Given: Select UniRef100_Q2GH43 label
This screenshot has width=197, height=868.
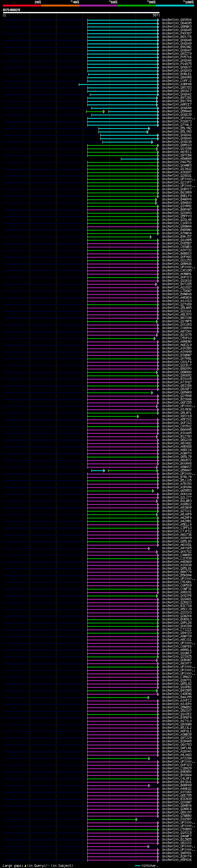Looking at the screenshot, I should tap(177, 213).
